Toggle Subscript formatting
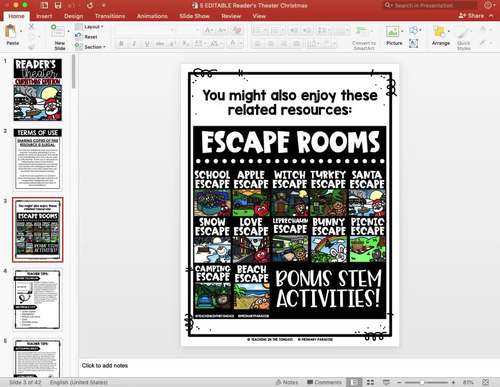500x387 pixels. tap(186, 44)
